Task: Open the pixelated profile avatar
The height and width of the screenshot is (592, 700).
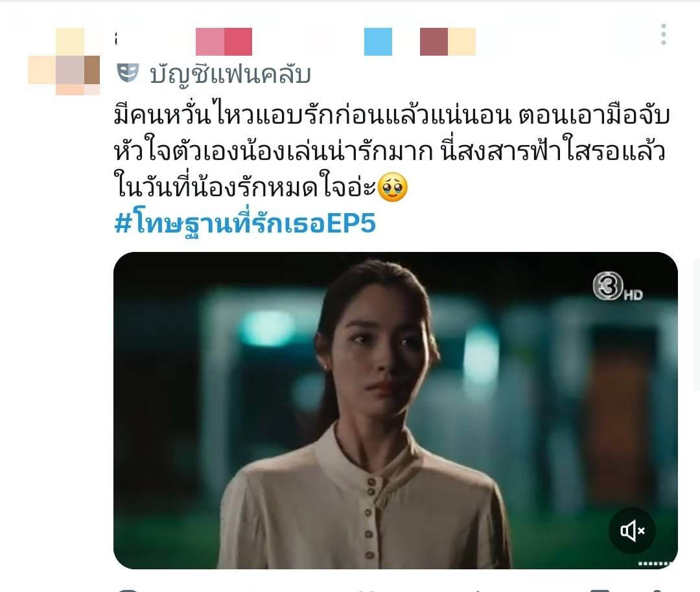Action: [64, 62]
